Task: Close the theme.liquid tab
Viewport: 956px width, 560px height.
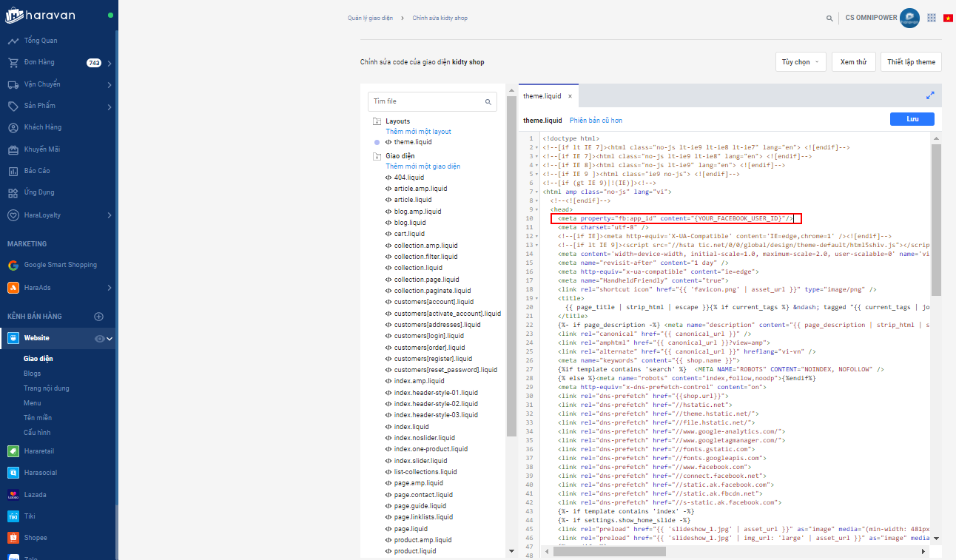Action: pyautogui.click(x=569, y=96)
